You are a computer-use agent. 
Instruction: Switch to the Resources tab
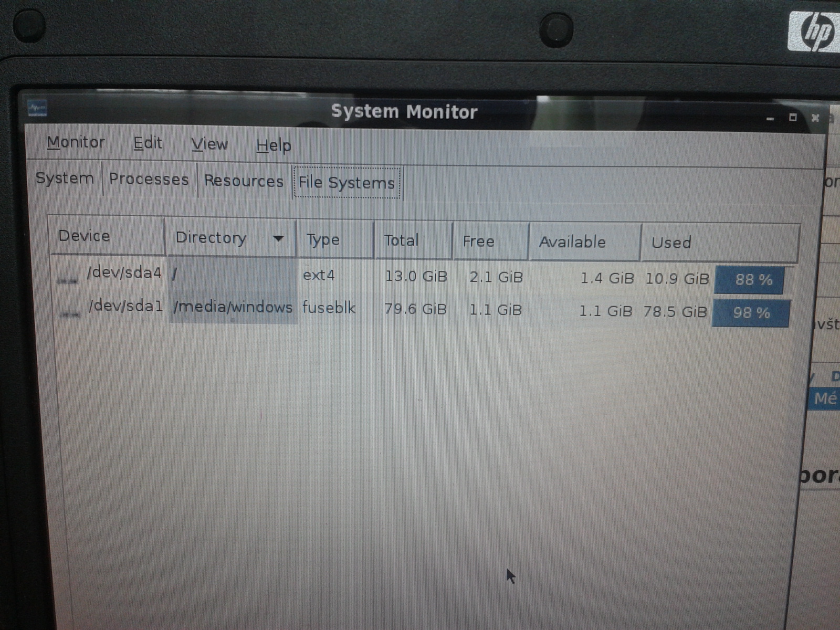(x=244, y=181)
